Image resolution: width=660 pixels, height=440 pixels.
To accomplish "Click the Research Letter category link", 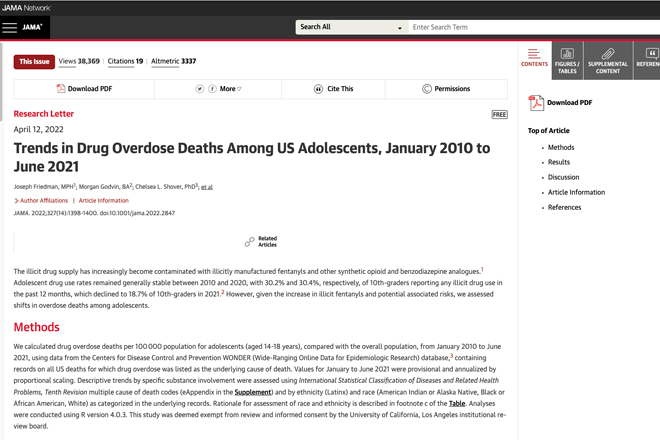I will (44, 114).
